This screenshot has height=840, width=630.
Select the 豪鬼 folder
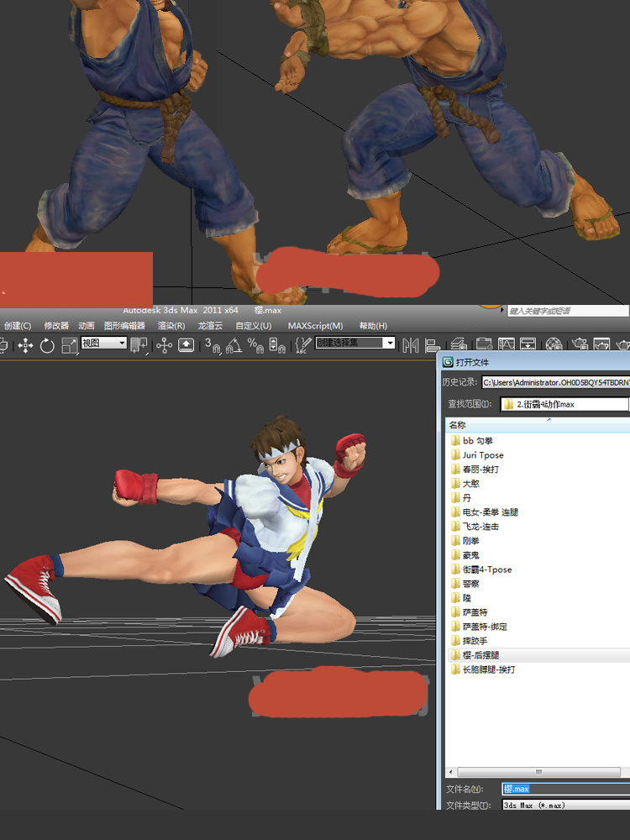click(x=465, y=555)
